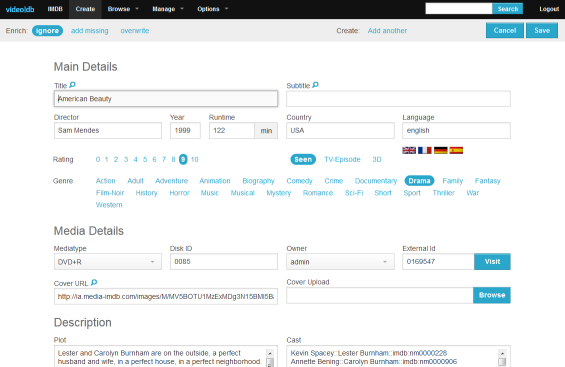Toggle the Drama genre
Screen dimensions: 565x367
419,181
